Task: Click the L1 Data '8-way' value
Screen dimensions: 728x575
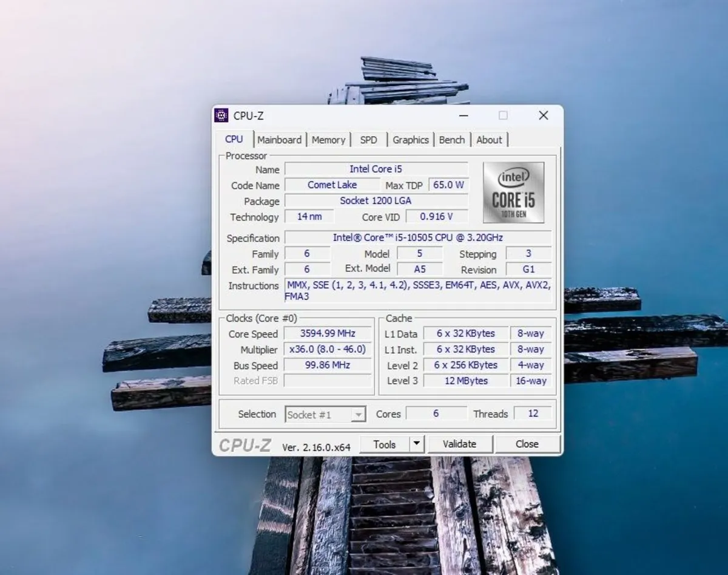Action: [x=531, y=334]
